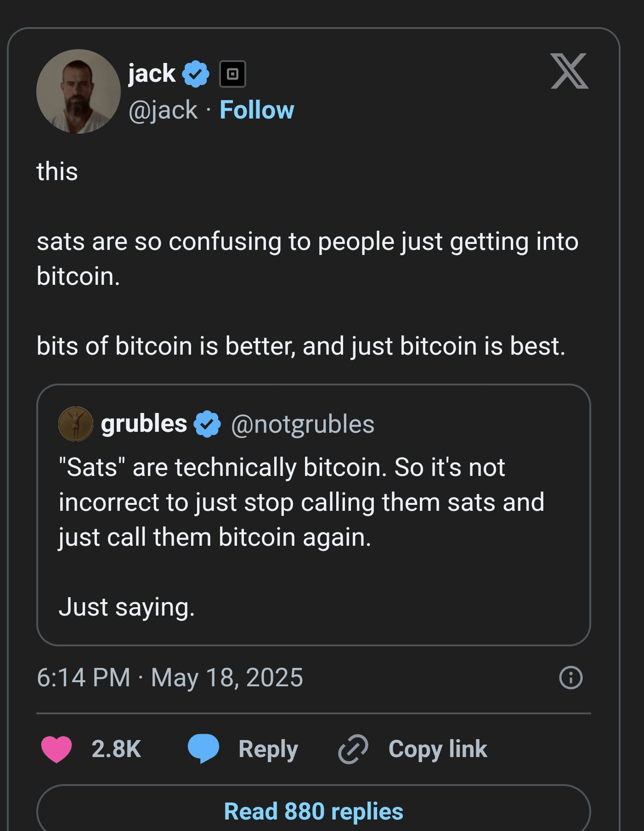This screenshot has width=644, height=831.
Task: Click the Square affiliation badge icon
Action: (x=232, y=74)
